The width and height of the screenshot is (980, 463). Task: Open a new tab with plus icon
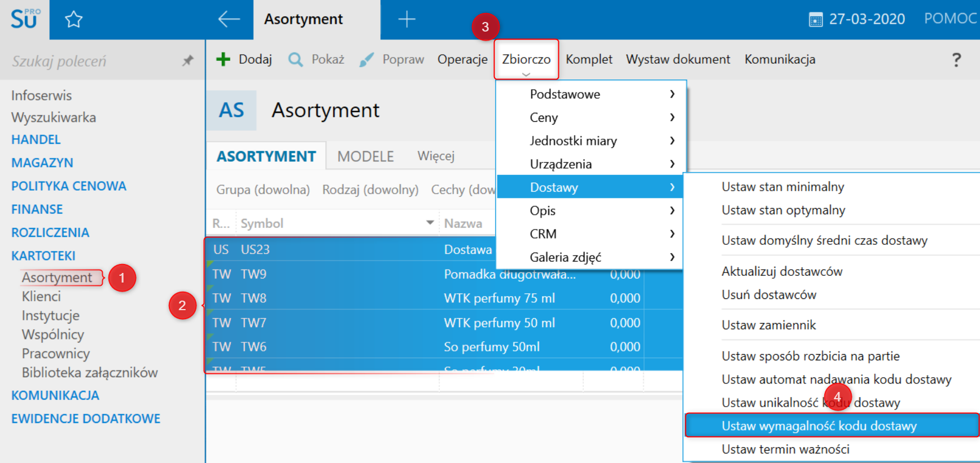tap(406, 20)
